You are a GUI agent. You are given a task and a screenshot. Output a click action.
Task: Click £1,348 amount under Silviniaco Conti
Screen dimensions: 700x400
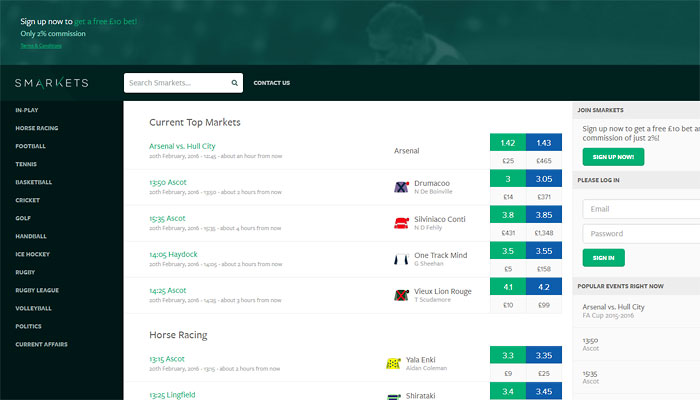(x=544, y=233)
